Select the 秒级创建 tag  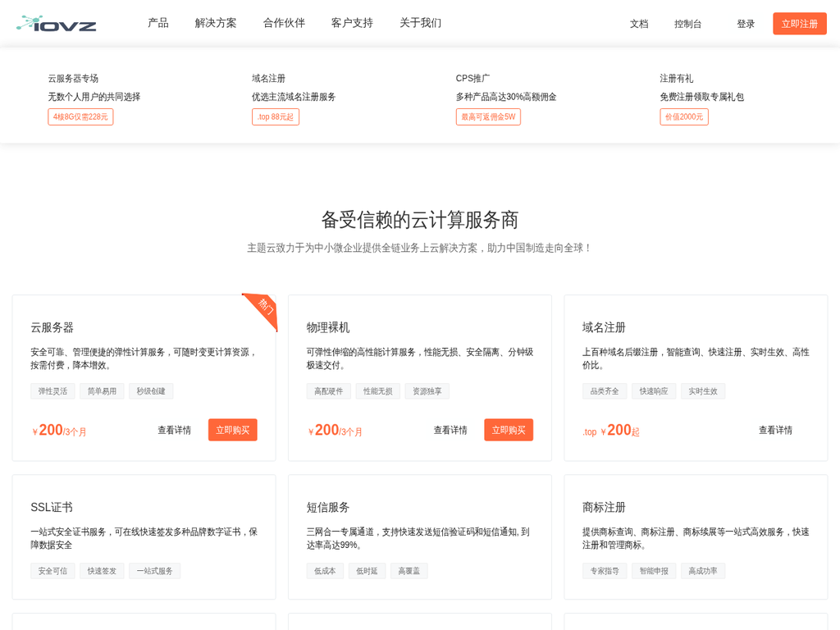[x=151, y=391]
